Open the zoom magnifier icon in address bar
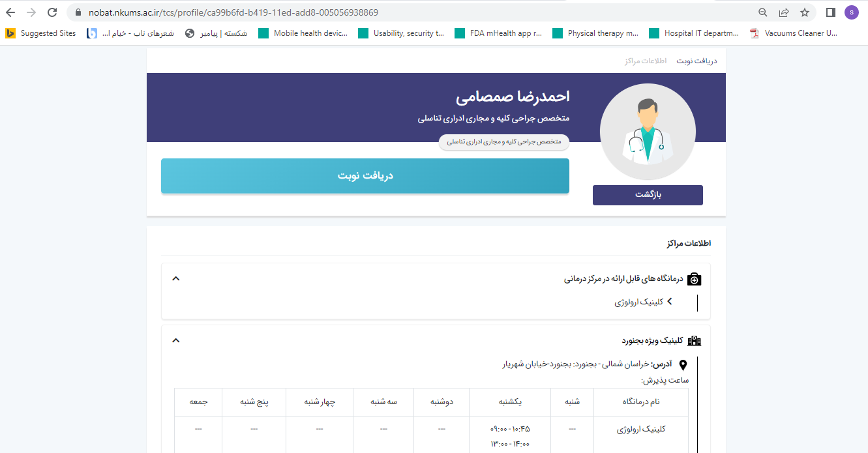868x453 pixels. pos(763,12)
